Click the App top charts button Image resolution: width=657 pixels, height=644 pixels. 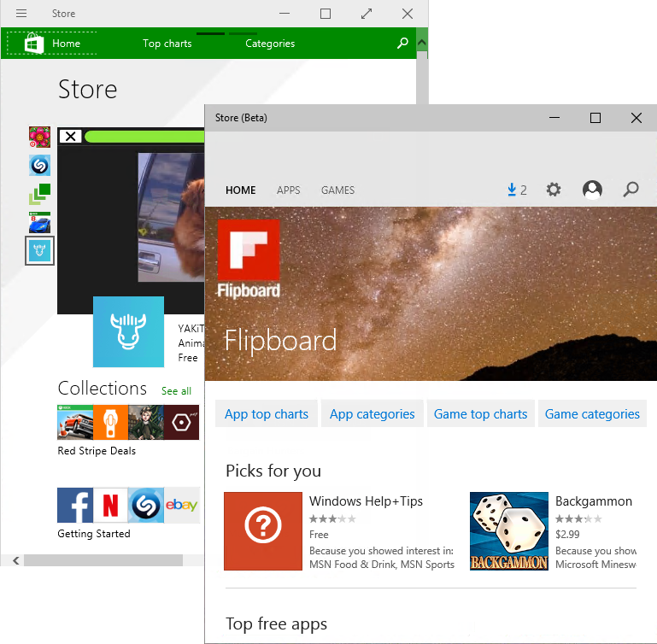[267, 414]
